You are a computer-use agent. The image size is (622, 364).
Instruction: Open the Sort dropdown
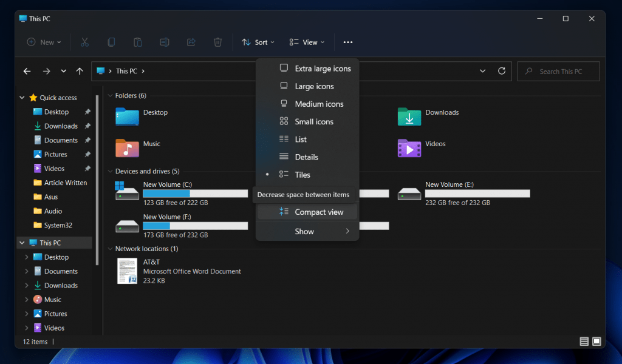(x=258, y=42)
